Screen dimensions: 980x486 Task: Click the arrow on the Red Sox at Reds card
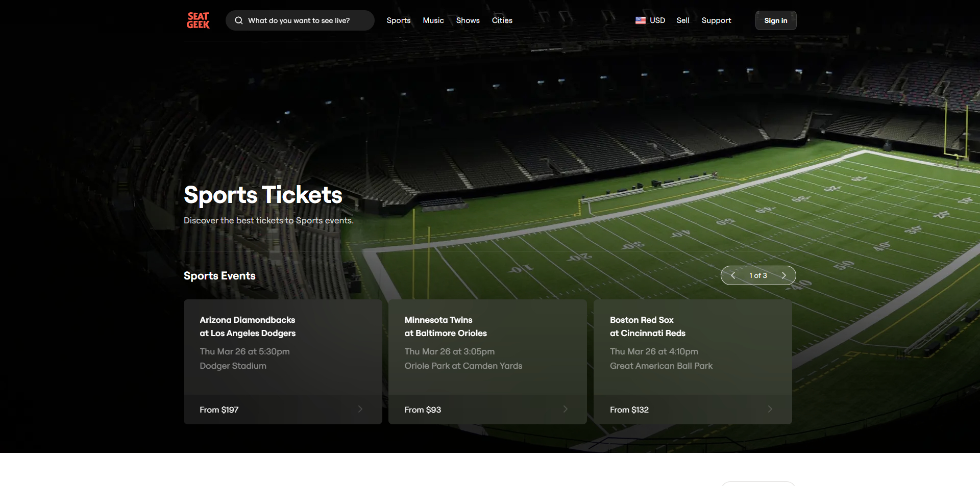coord(770,409)
